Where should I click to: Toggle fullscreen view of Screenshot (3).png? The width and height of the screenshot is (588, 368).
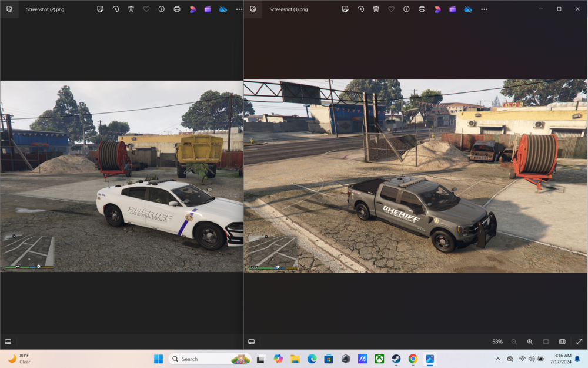click(x=578, y=342)
